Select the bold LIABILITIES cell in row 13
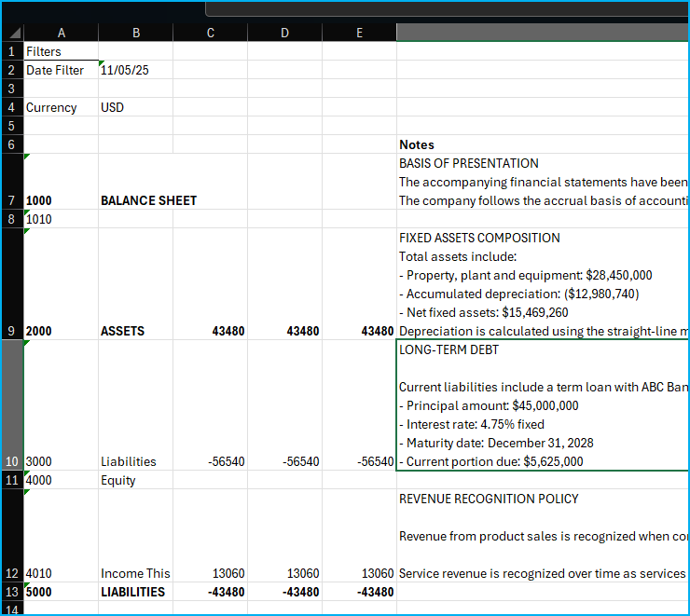This screenshot has height=616, width=690. tap(135, 592)
